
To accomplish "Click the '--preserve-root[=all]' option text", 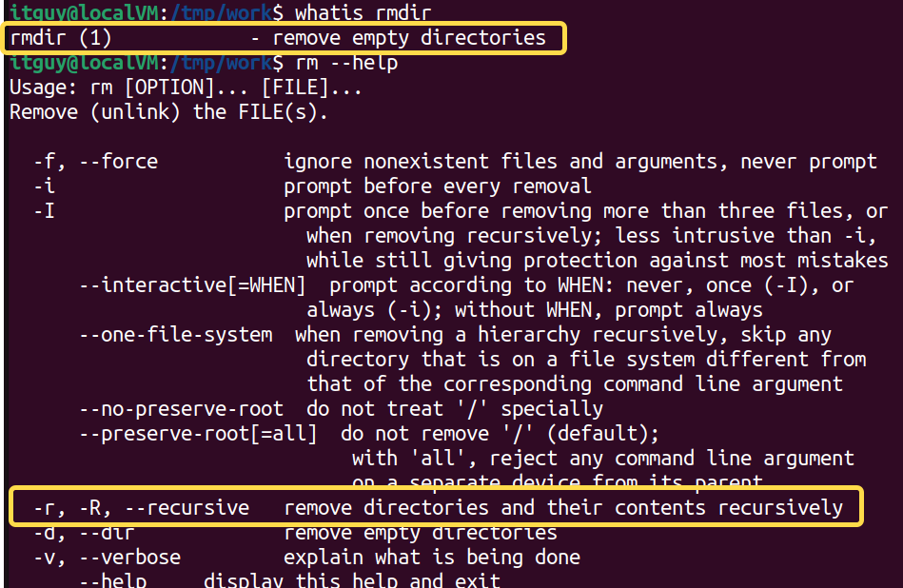I will click(x=198, y=434).
